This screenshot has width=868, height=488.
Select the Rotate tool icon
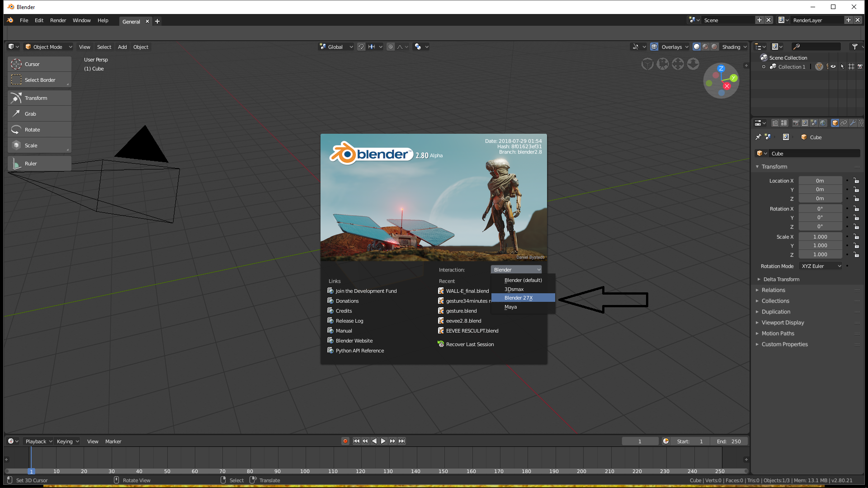pos(16,130)
